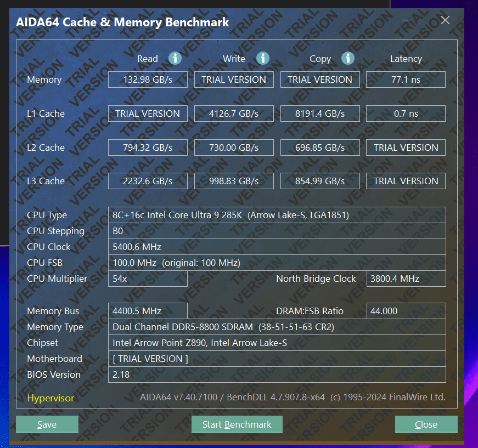Select the Memory Read value 132.98 GB/s
Screen dimensions: 478x448
point(148,80)
